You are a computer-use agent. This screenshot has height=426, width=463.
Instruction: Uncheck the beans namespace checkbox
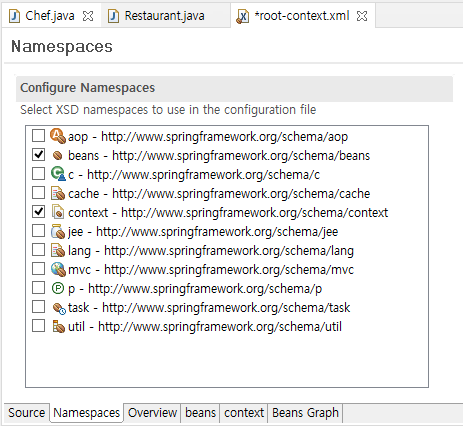pos(38,155)
